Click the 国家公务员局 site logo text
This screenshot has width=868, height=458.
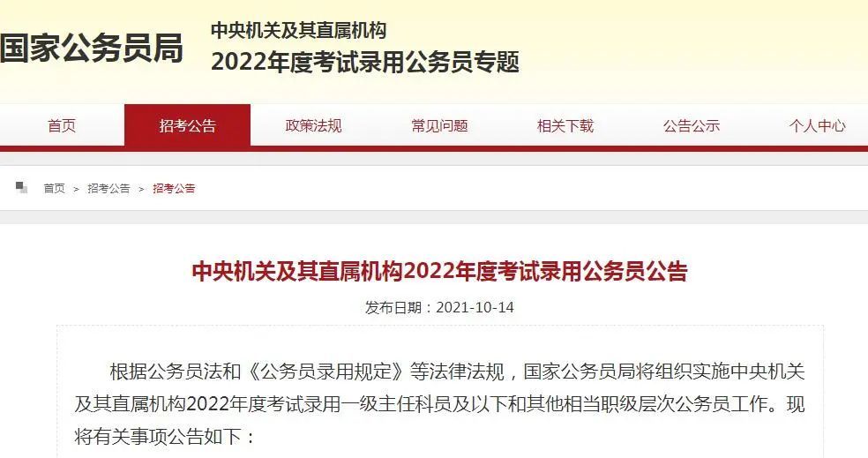click(92, 49)
